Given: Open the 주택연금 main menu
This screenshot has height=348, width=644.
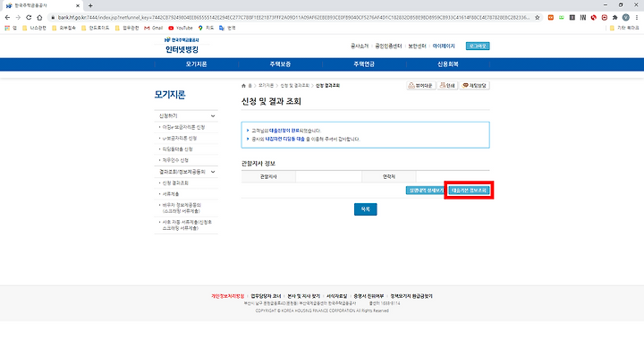Looking at the screenshot, I should [364, 64].
